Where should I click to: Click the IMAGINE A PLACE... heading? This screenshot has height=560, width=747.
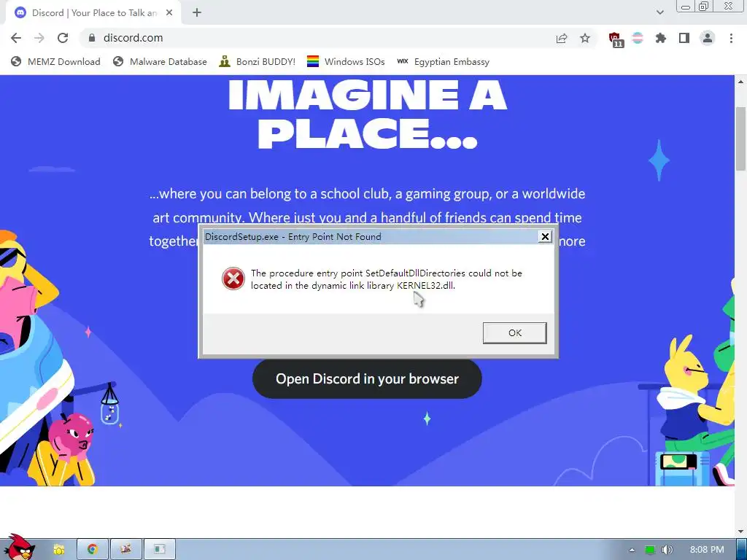point(368,114)
